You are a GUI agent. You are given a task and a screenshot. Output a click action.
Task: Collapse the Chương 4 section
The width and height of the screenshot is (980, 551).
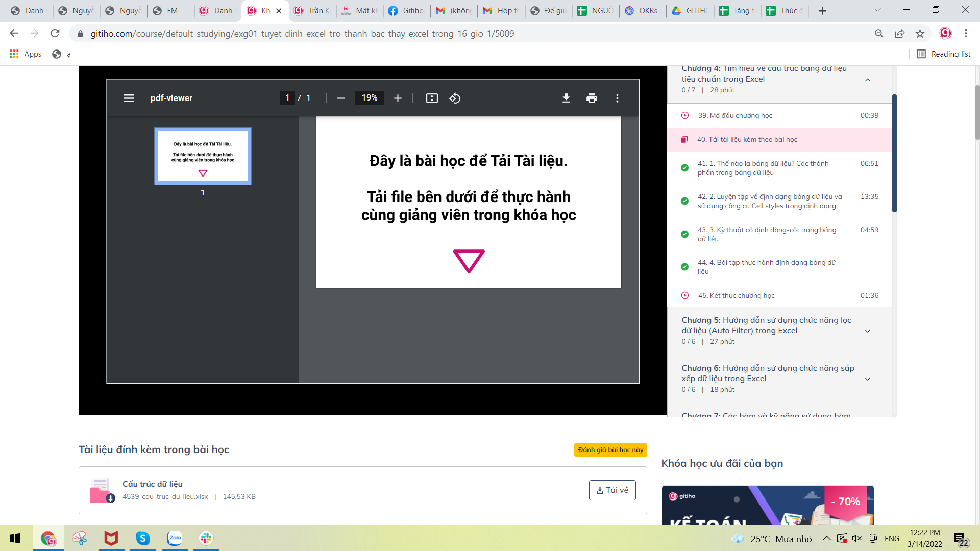click(867, 80)
